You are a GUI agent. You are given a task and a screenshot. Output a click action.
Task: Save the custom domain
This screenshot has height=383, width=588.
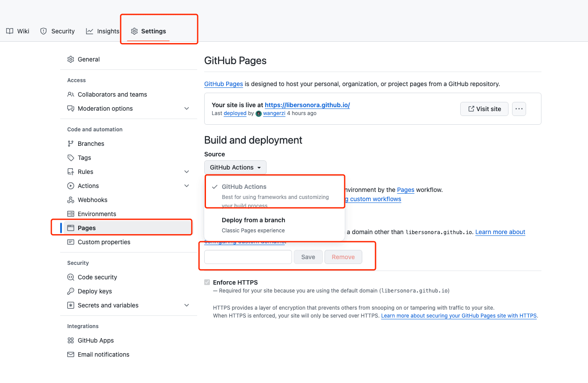308,257
